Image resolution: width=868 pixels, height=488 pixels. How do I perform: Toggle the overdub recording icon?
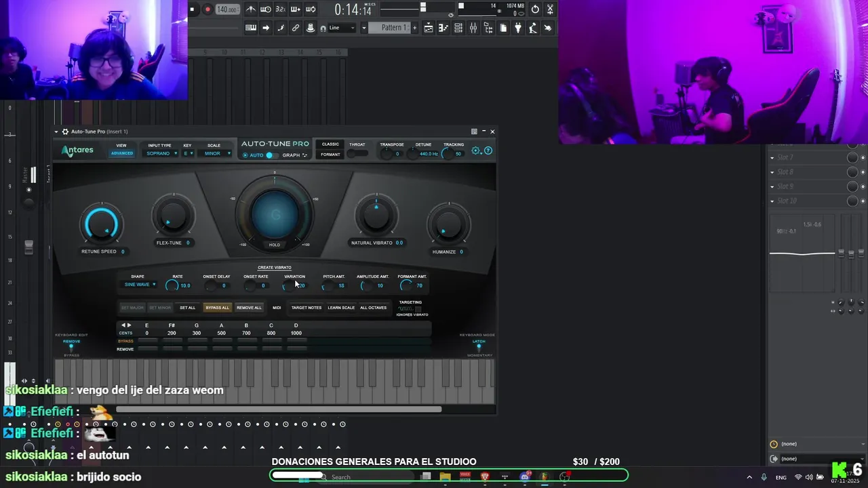(296, 9)
